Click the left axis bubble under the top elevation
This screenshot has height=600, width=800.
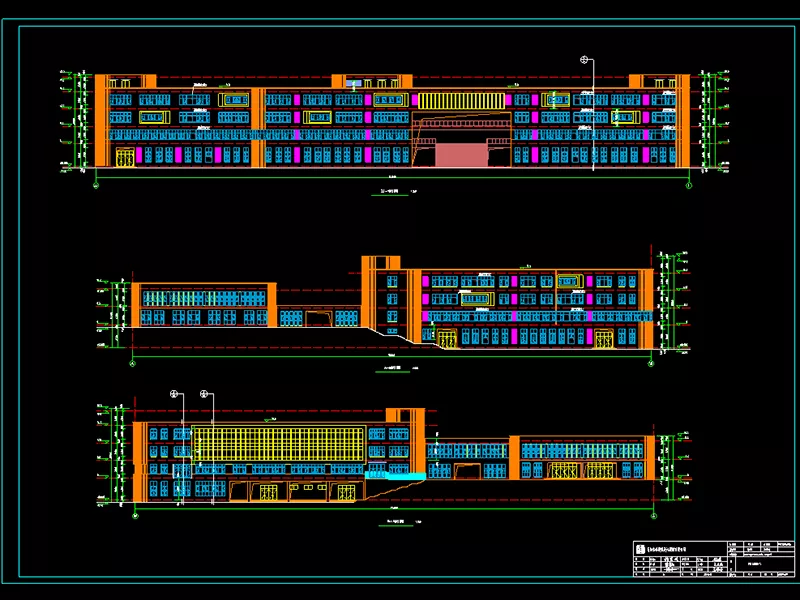[x=97, y=184]
